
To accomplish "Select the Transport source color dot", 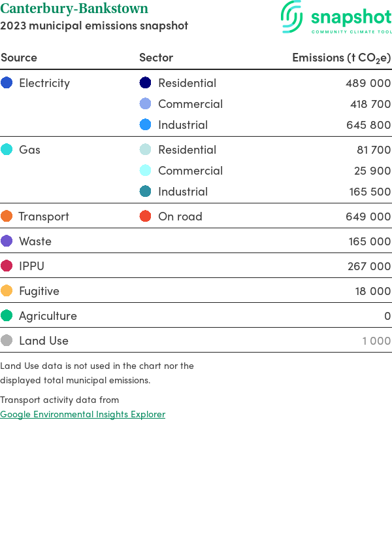I will [7, 217].
